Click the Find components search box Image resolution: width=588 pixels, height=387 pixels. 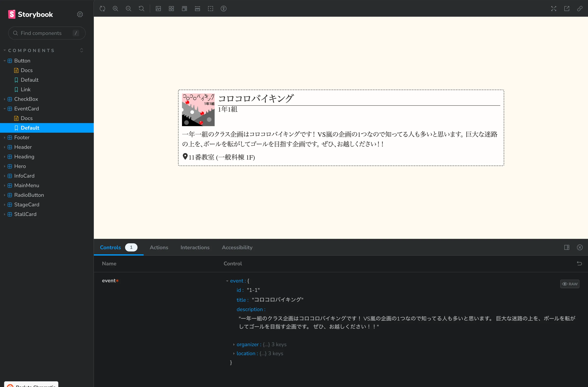click(47, 33)
